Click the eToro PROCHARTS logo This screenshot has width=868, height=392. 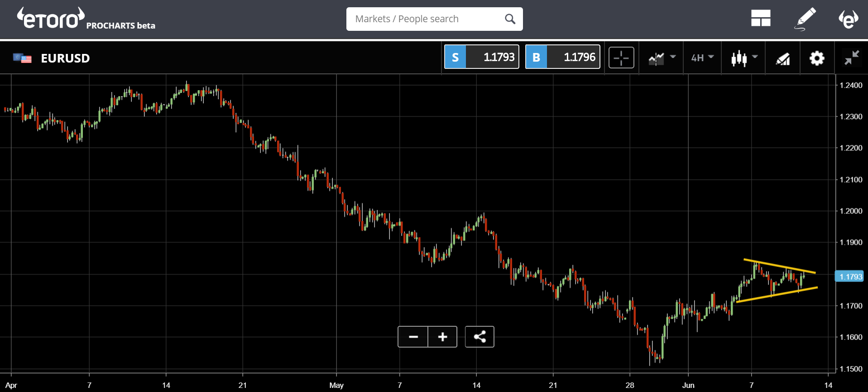[86, 19]
